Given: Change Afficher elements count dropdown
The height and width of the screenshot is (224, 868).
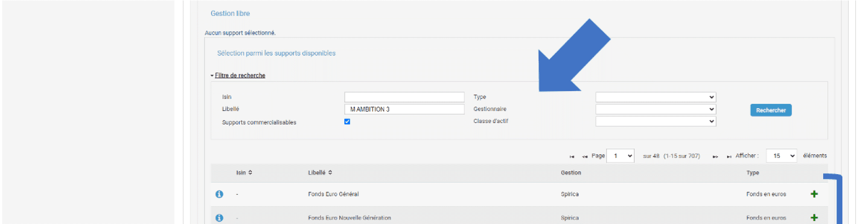Looking at the screenshot, I should click(781, 156).
